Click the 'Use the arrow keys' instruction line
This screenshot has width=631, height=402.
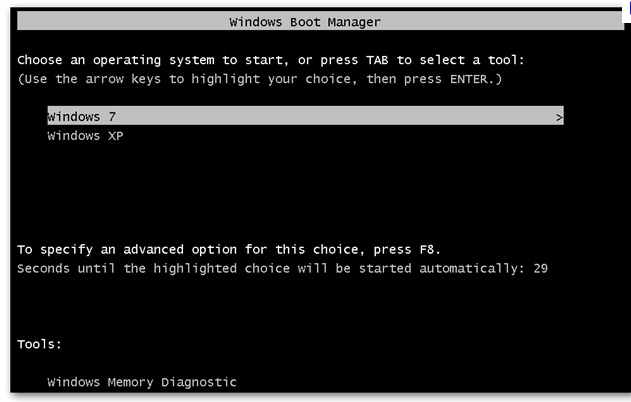pos(260,79)
